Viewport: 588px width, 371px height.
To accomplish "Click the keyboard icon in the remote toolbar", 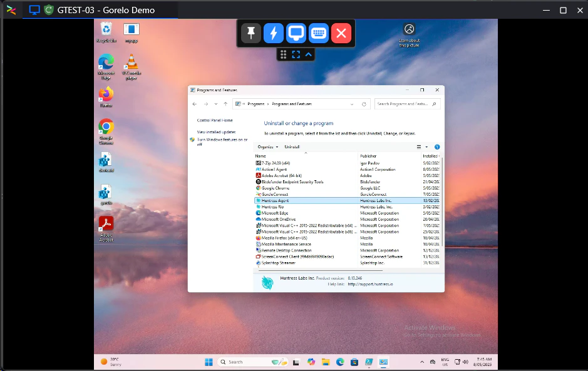I will click(319, 33).
